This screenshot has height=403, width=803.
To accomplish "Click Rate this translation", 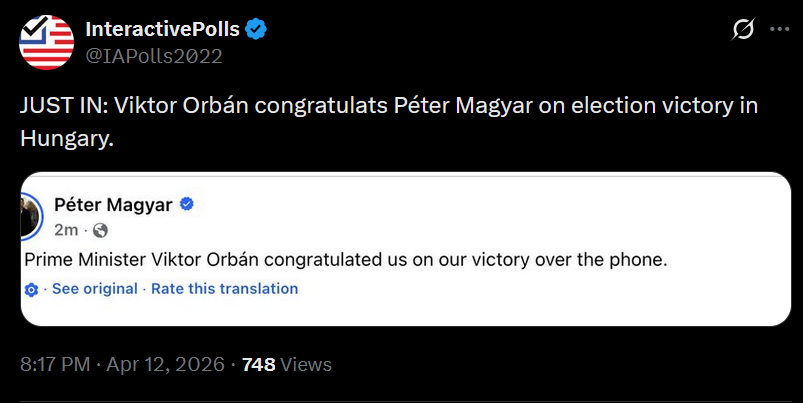I will [224, 289].
